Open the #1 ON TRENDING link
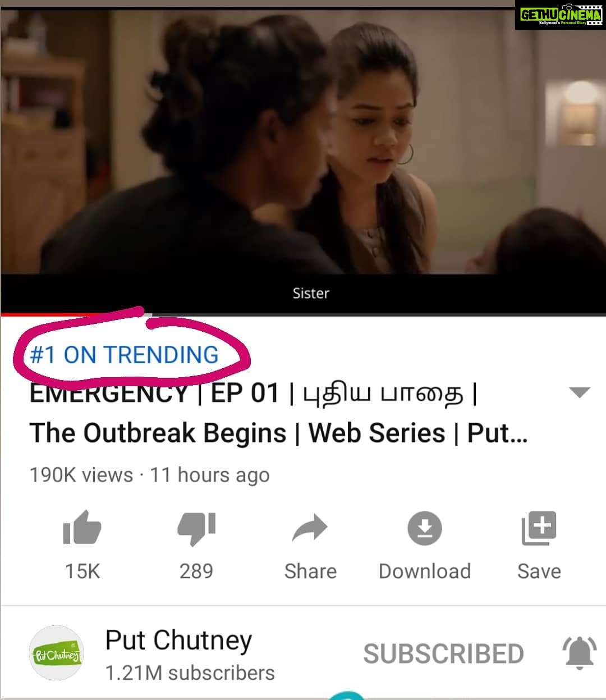Viewport: 606px width, 700px height. (124, 355)
